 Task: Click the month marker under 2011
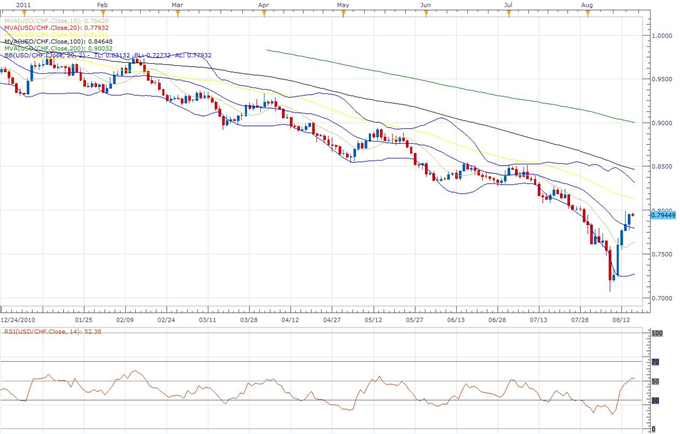point(24,13)
